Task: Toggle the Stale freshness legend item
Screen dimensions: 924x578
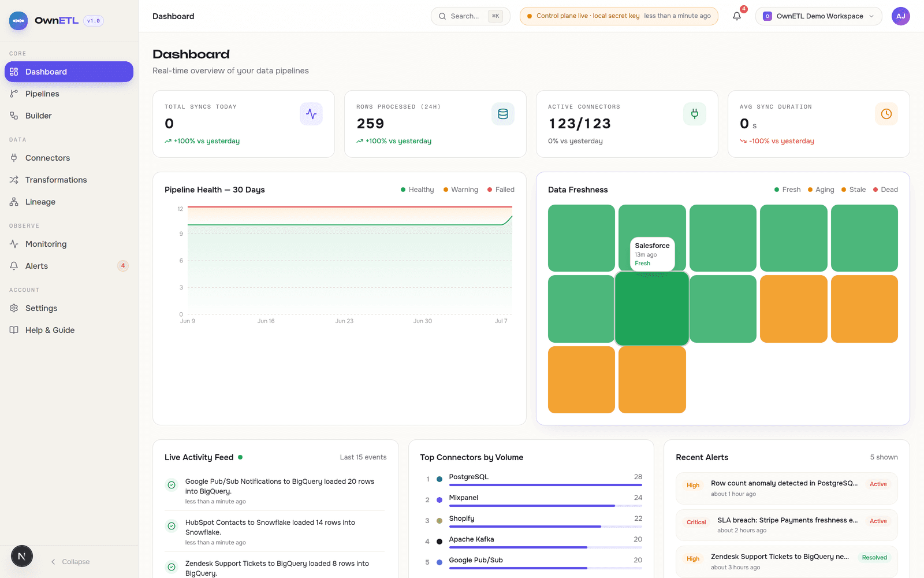Action: click(x=854, y=190)
